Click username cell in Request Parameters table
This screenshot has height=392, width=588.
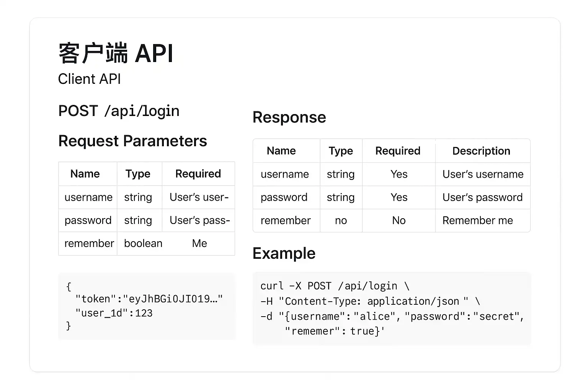(x=88, y=197)
